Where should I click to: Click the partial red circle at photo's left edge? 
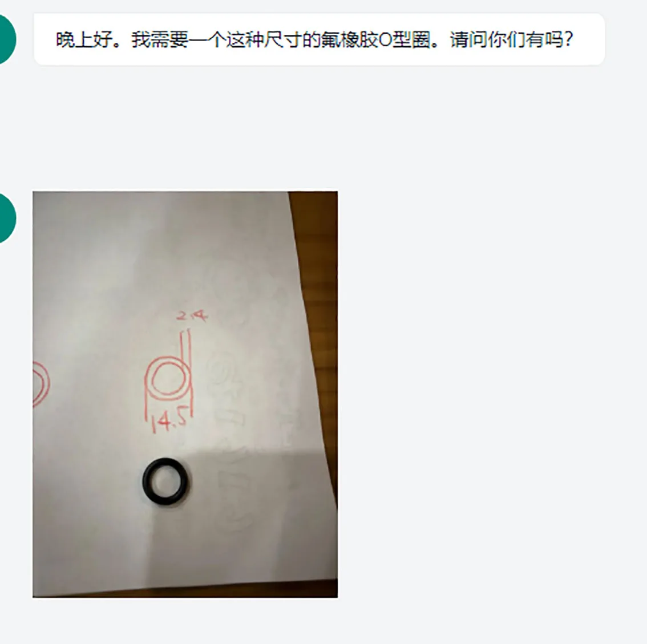tap(41, 384)
